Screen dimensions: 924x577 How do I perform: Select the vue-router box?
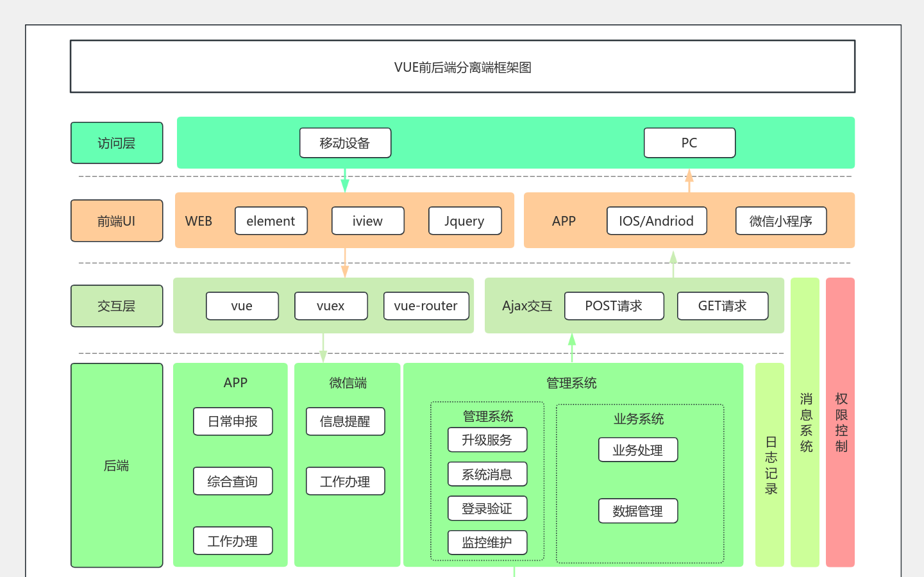click(x=426, y=306)
